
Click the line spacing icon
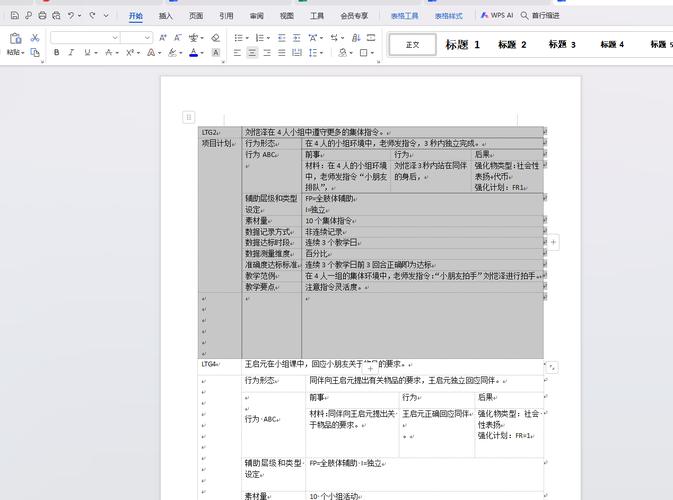tap(312, 52)
